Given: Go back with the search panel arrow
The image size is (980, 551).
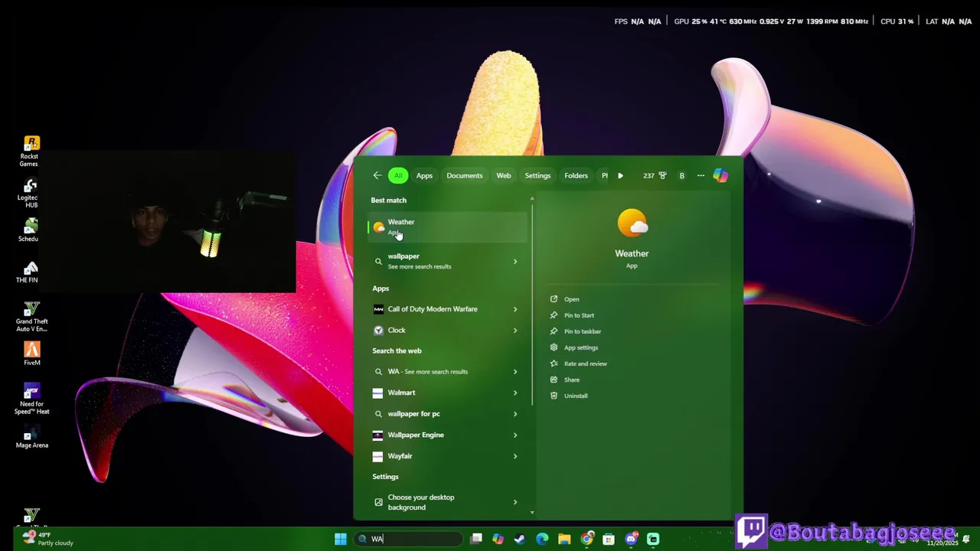Looking at the screenshot, I should coord(377,176).
